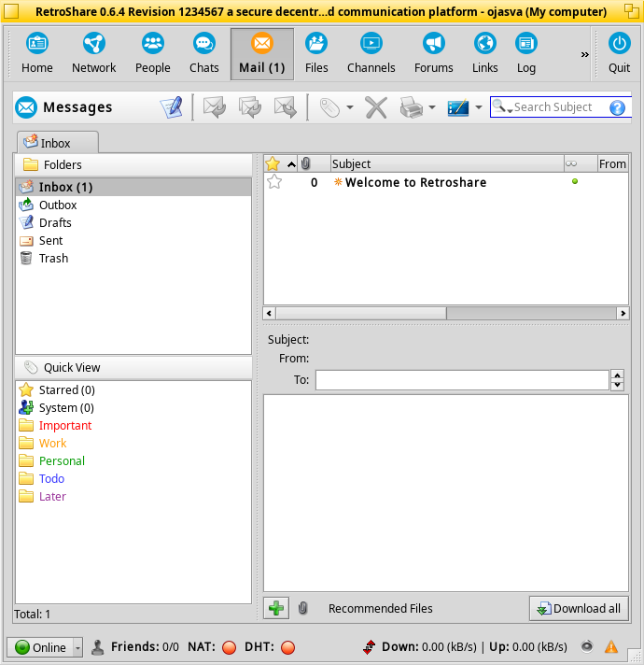Screen dimensions: 644x665
Task: Click the Folders panel header
Action: click(133, 164)
